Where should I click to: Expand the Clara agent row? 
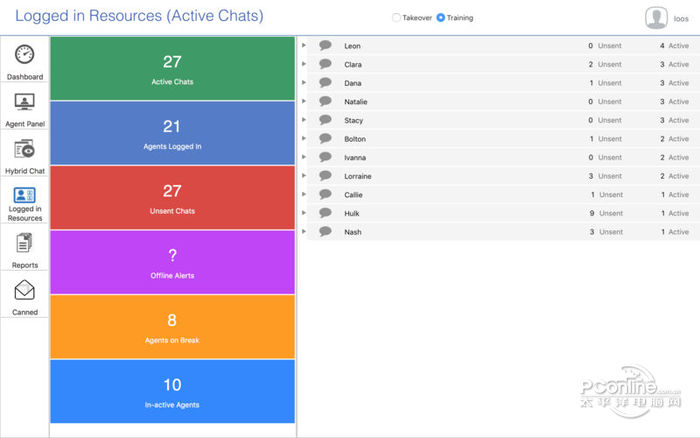pos(304,65)
